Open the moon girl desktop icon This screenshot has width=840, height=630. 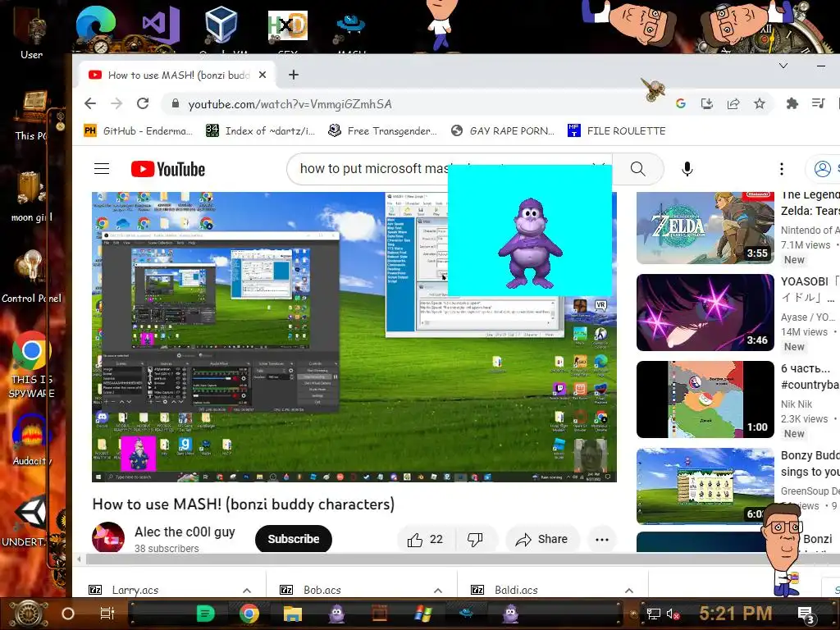pos(32,196)
